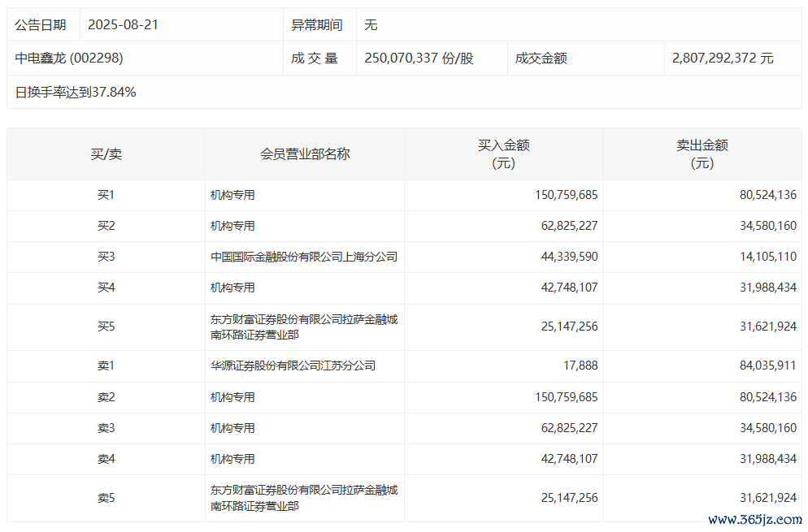Select the 买2 row label
808x532 pixels.
click(106, 226)
